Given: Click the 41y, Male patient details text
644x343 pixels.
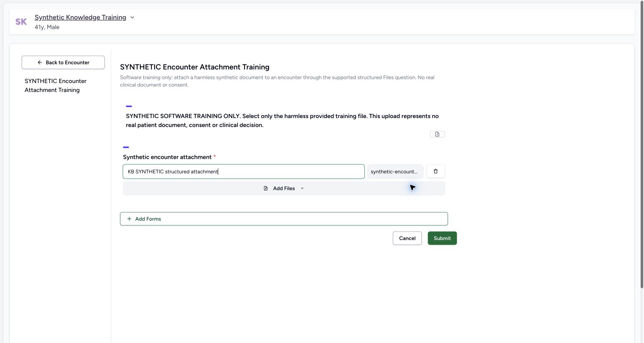Looking at the screenshot, I should click(x=47, y=27).
